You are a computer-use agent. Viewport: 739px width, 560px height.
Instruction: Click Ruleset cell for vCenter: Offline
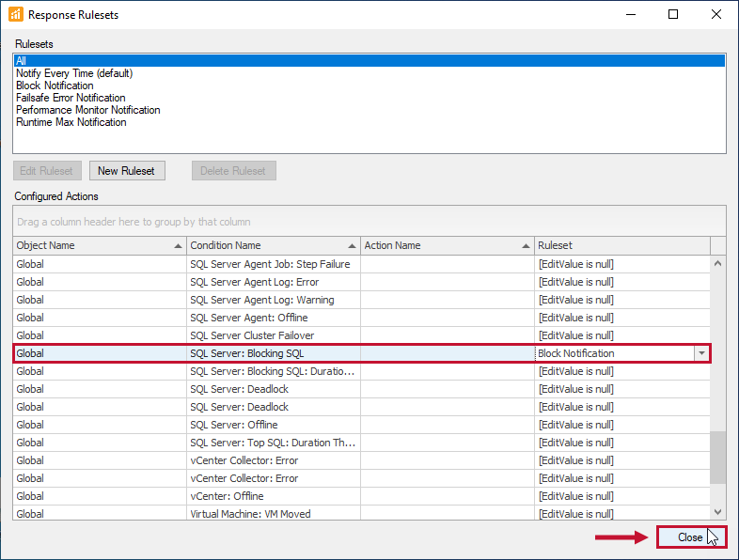point(622,496)
